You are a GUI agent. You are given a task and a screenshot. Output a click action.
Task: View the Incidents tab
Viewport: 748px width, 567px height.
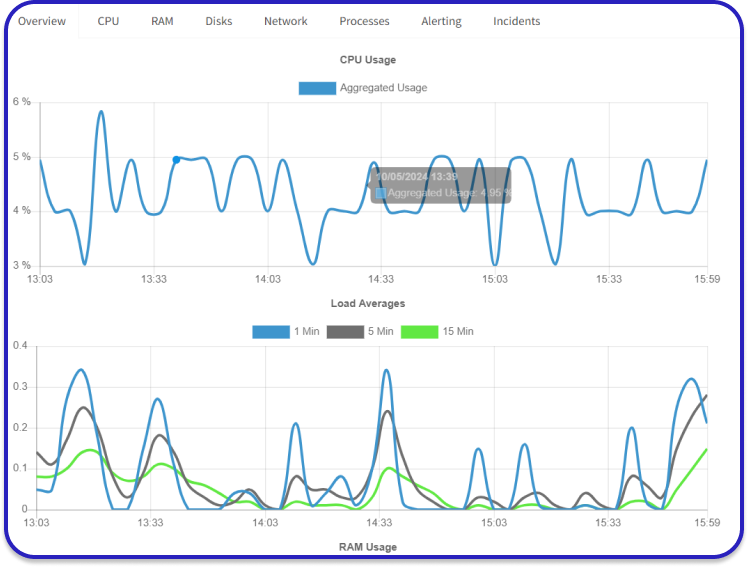pyautogui.click(x=516, y=21)
